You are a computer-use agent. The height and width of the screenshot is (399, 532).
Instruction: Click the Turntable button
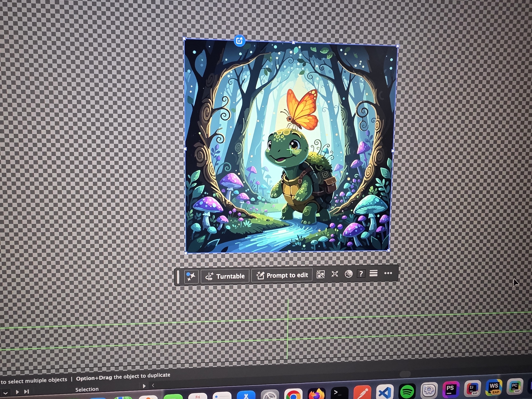click(x=225, y=276)
